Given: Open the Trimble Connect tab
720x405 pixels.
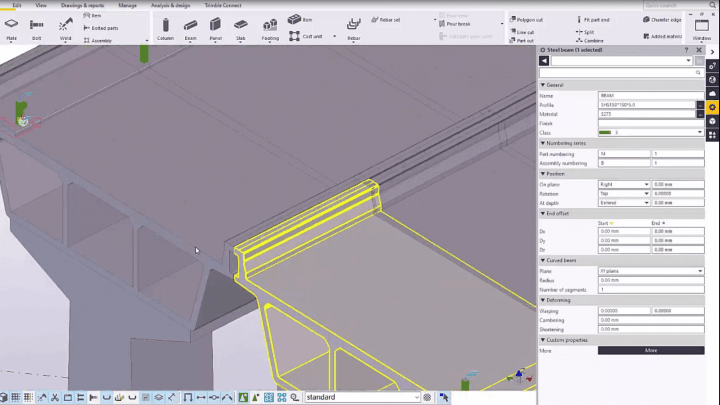Looking at the screenshot, I should pyautogui.click(x=223, y=5).
